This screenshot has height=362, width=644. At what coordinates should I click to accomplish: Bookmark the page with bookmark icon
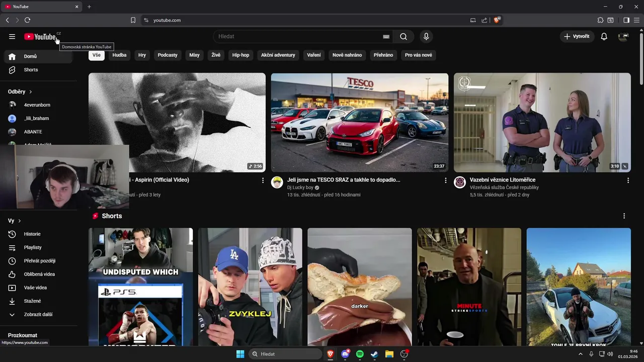(x=133, y=20)
